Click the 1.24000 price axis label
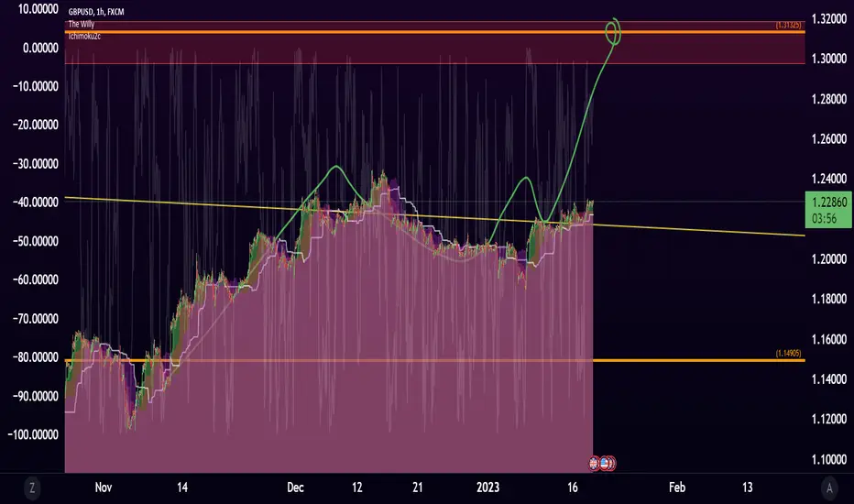The image size is (854, 504). tap(829, 179)
